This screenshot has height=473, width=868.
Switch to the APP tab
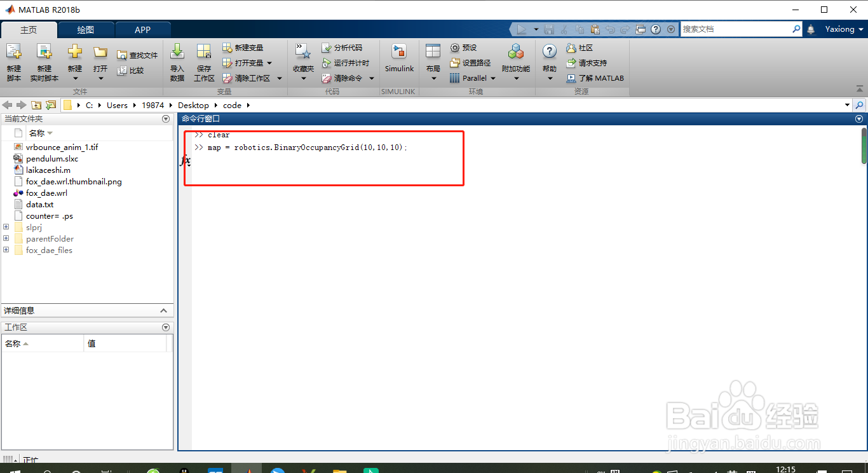point(143,30)
